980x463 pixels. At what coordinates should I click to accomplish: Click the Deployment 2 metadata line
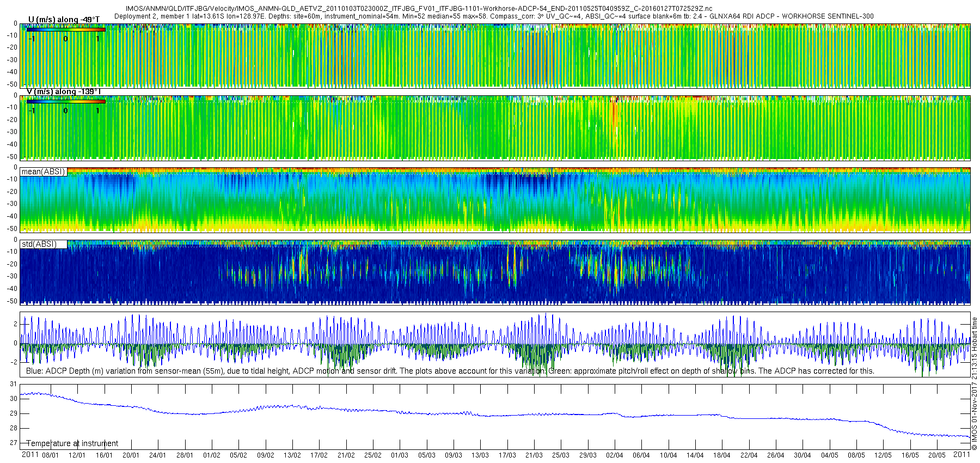pyautogui.click(x=493, y=16)
